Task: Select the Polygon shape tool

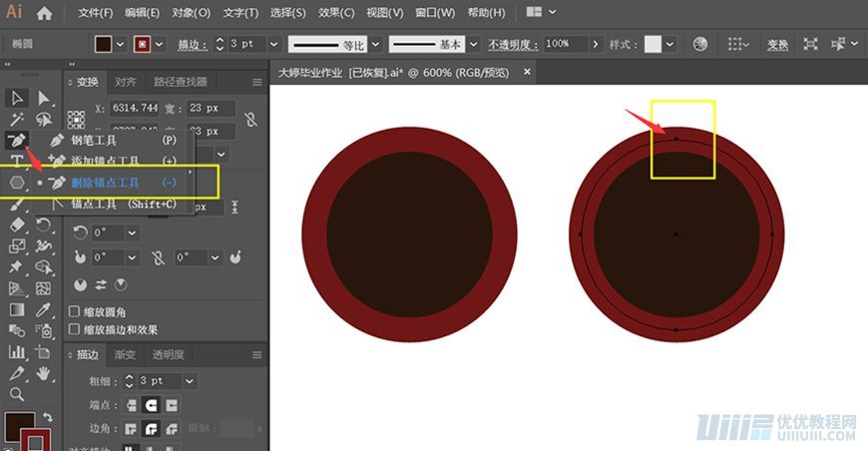Action: tap(17, 182)
